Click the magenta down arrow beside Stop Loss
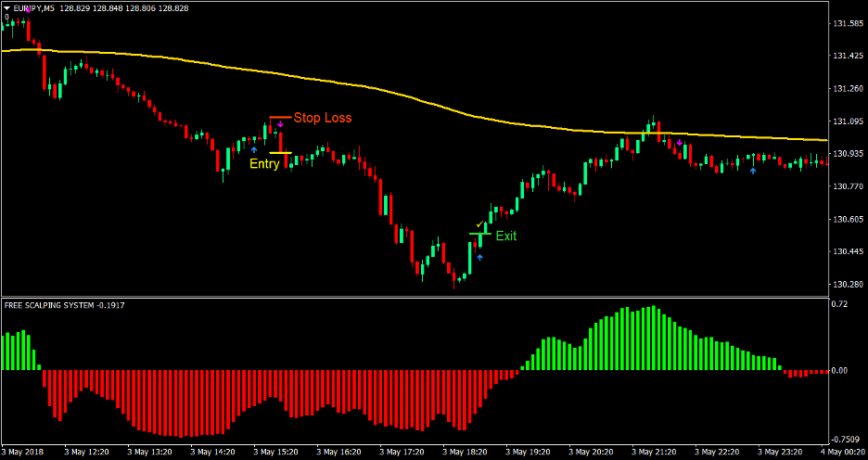This screenshot has height=460, width=868. (281, 124)
